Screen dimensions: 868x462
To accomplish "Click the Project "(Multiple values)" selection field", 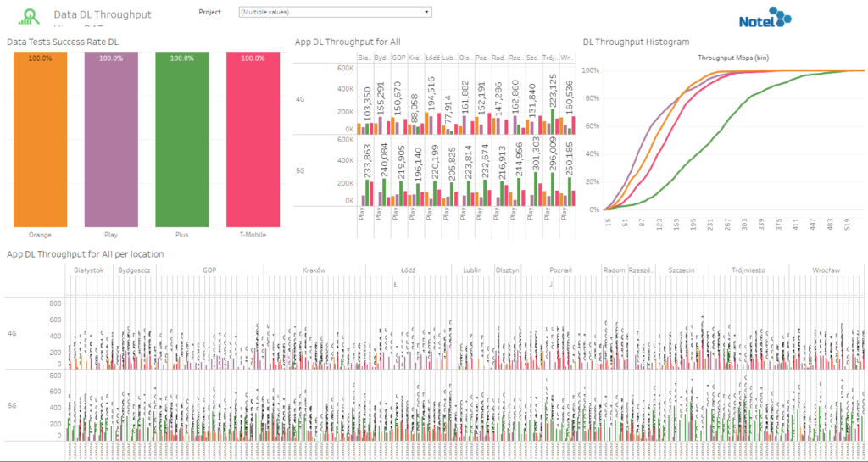I will tap(331, 13).
